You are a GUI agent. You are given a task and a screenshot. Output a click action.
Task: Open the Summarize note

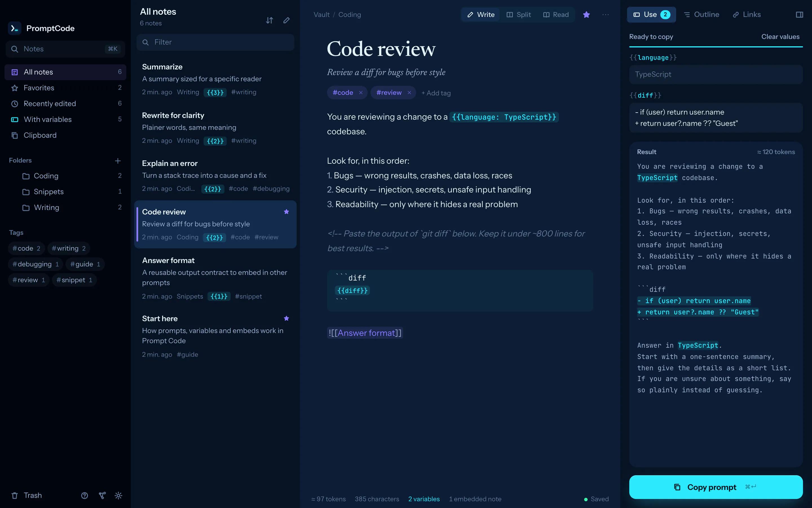[x=215, y=79]
